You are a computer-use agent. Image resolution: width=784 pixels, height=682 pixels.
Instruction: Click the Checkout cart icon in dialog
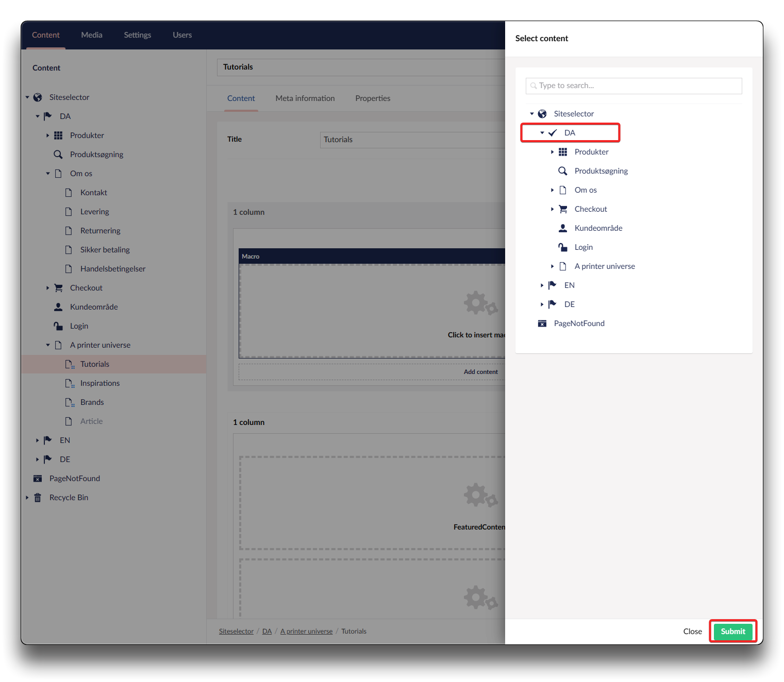(563, 209)
